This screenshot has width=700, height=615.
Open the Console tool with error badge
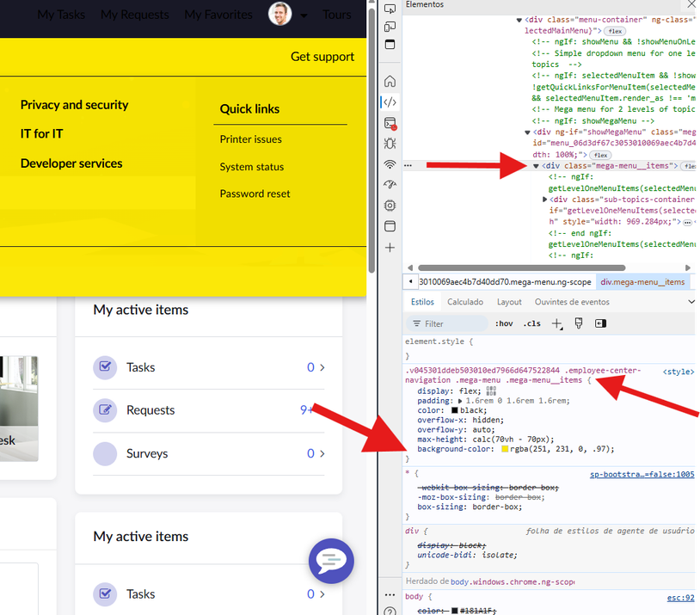point(390,123)
